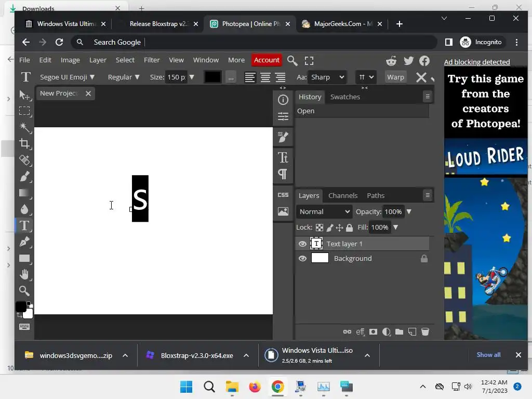Open the Layers panel menu

[x=428, y=195]
